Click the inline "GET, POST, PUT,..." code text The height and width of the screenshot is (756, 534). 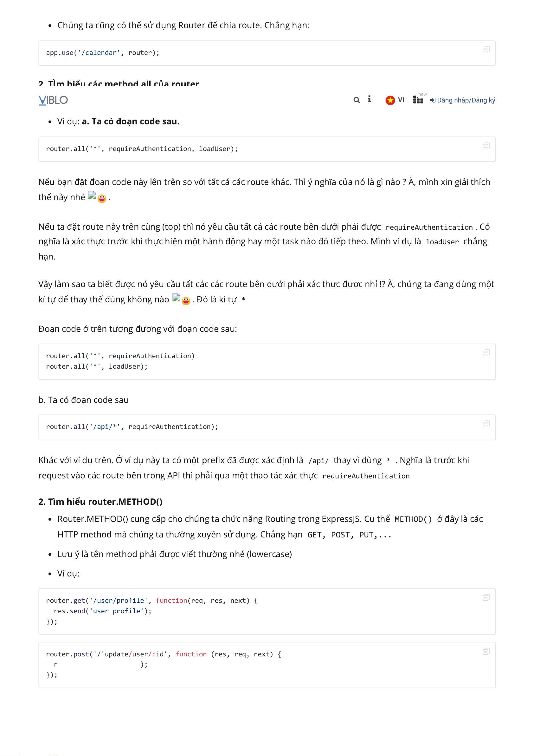pos(349,535)
